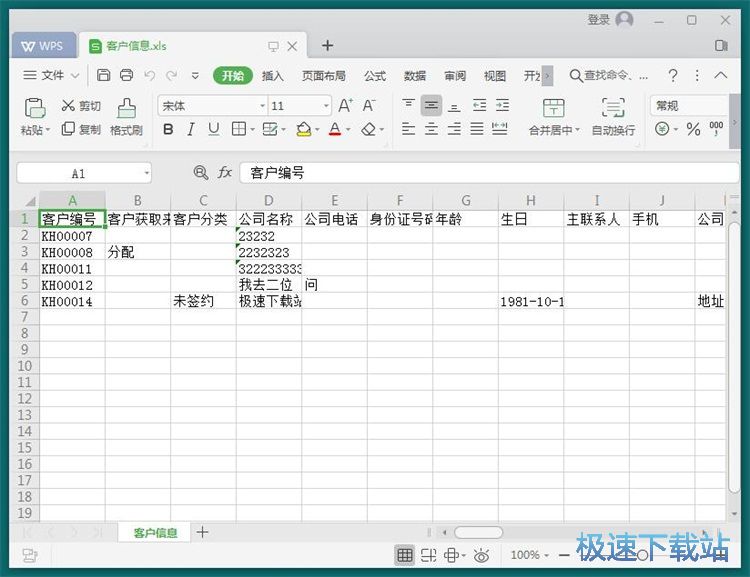Click the Merge and Center (合并居中) icon
The image size is (750, 577).
[x=553, y=108]
